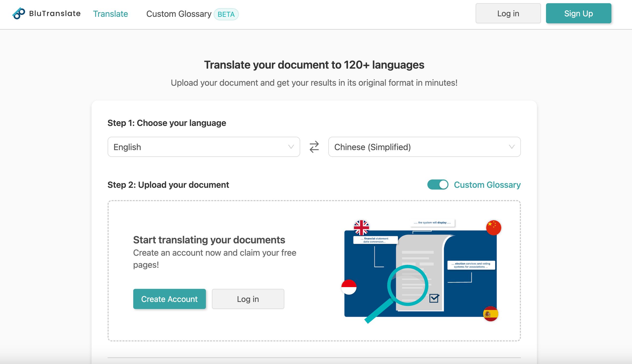The height and width of the screenshot is (364, 632).
Task: Click the Sign Up button
Action: coord(579,13)
